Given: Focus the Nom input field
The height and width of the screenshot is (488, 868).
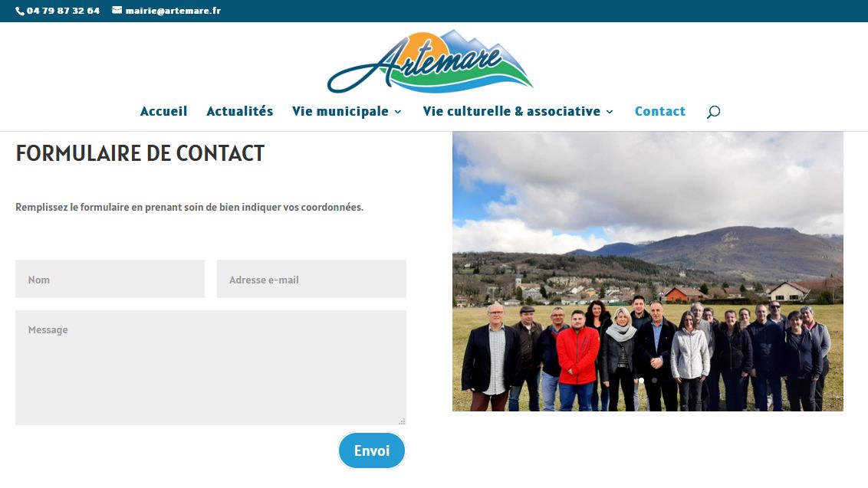Looking at the screenshot, I should tap(110, 279).
